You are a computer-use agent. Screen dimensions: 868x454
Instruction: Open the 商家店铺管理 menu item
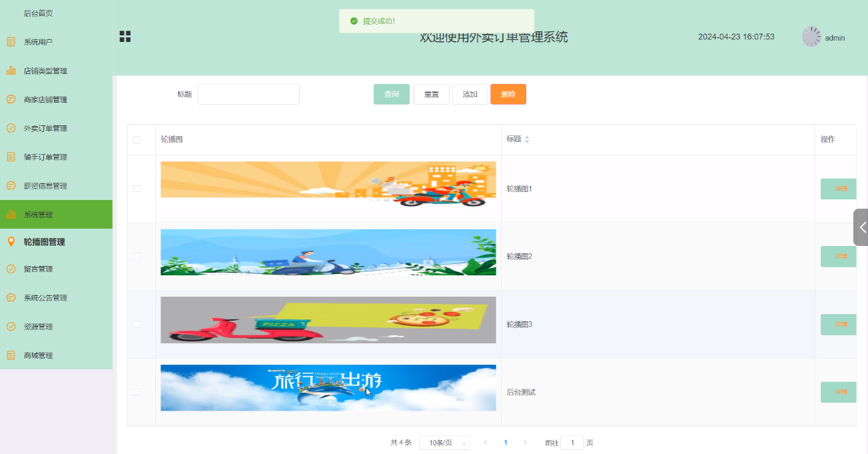click(x=56, y=99)
